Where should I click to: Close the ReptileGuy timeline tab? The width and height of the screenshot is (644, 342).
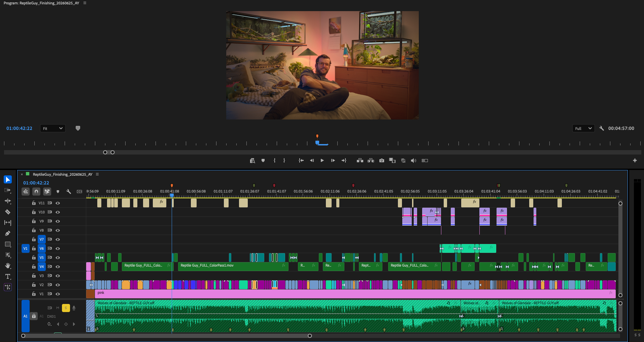pyautogui.click(x=22, y=174)
